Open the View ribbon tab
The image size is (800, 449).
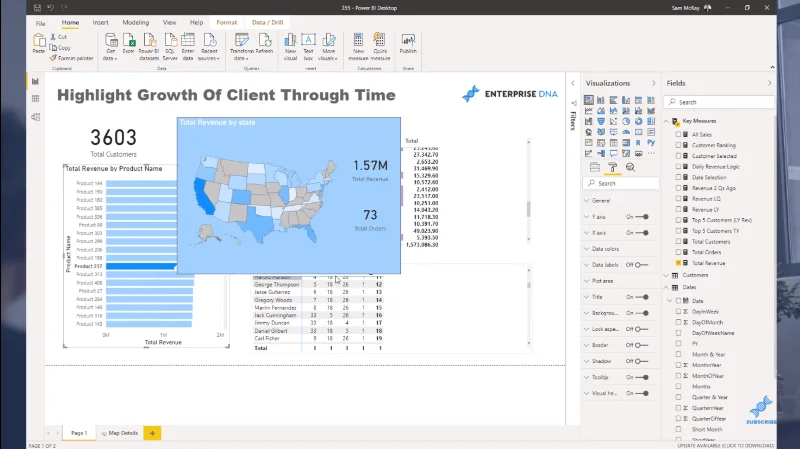pyautogui.click(x=169, y=22)
